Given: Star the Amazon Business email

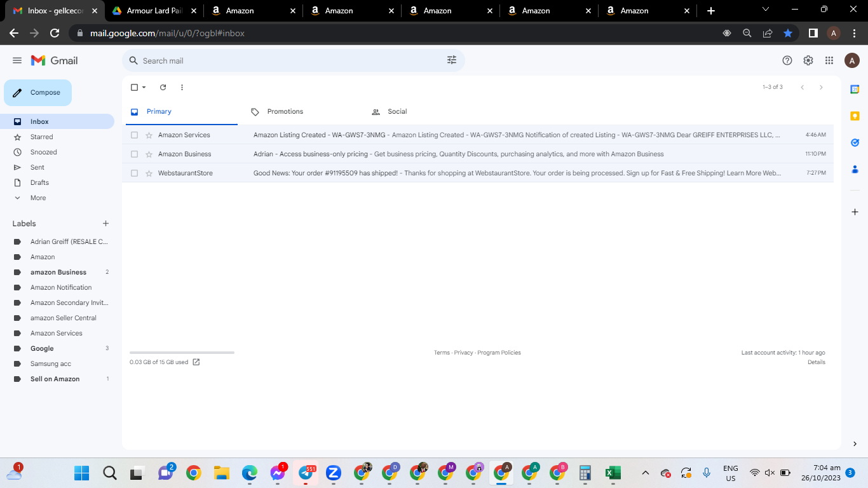Looking at the screenshot, I should click(149, 154).
